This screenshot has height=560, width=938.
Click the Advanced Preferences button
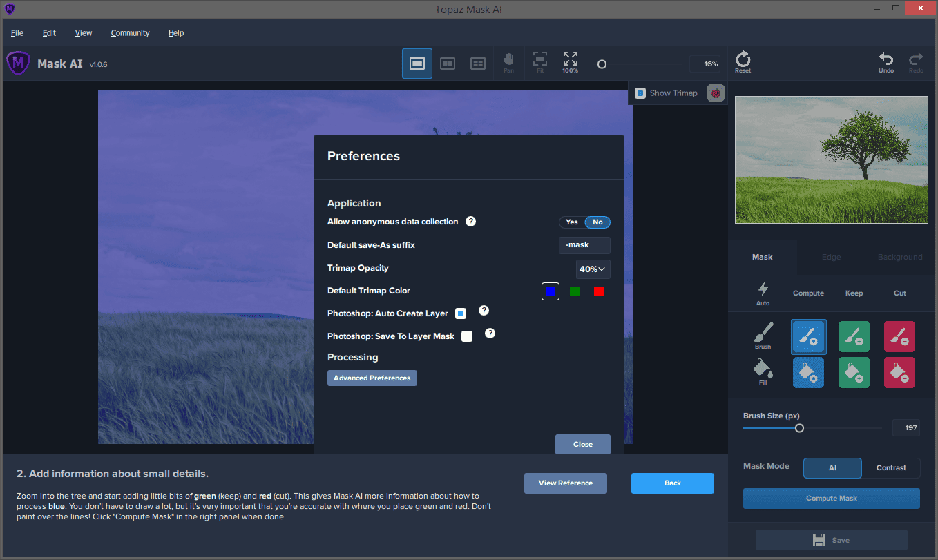tap(372, 378)
